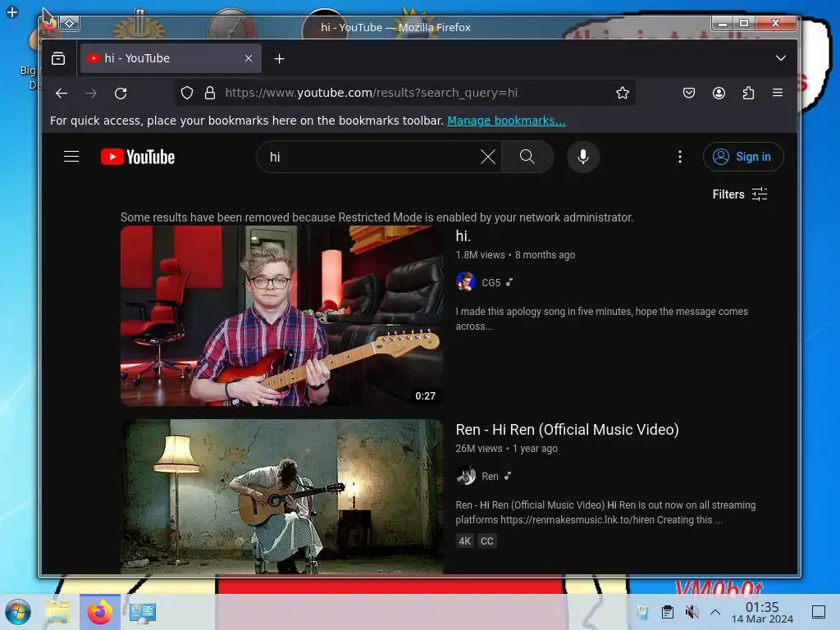Open Firefox account icon

[719, 93]
